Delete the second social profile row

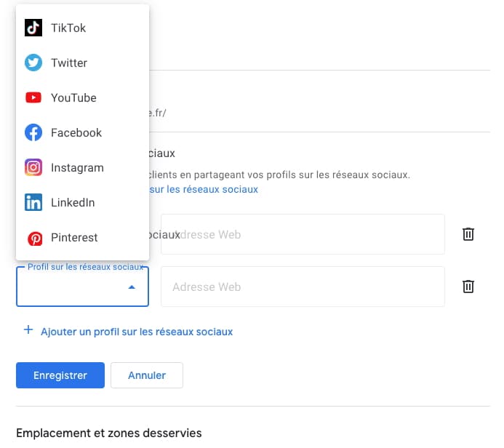[x=468, y=287]
